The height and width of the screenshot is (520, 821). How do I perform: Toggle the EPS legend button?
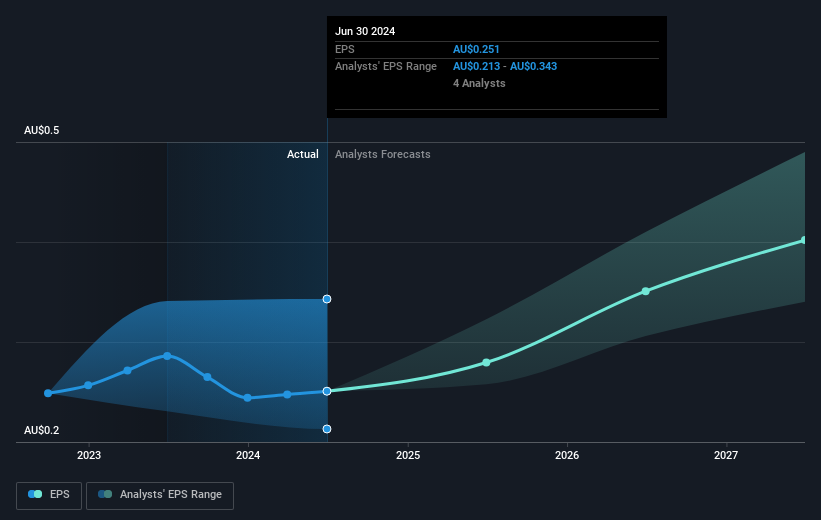[x=49, y=495]
